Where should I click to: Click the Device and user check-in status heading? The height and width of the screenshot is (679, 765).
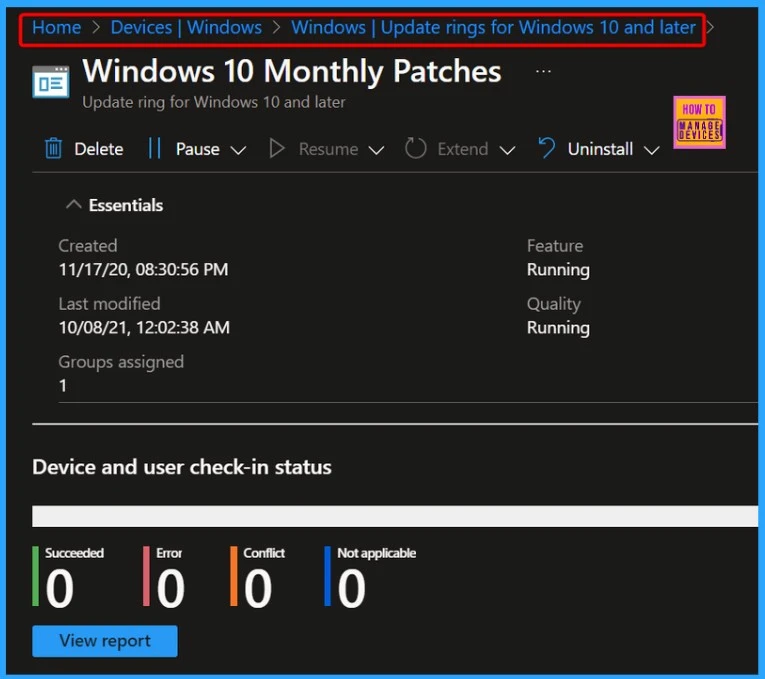point(182,467)
